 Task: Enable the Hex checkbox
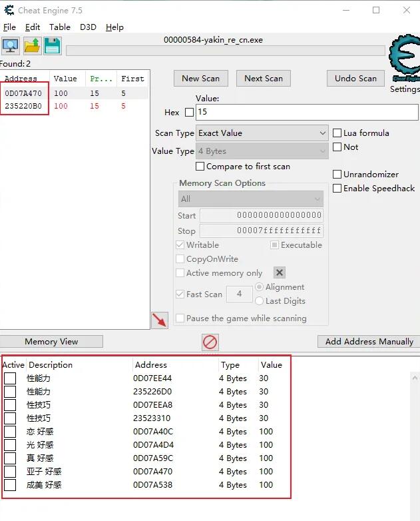point(189,113)
